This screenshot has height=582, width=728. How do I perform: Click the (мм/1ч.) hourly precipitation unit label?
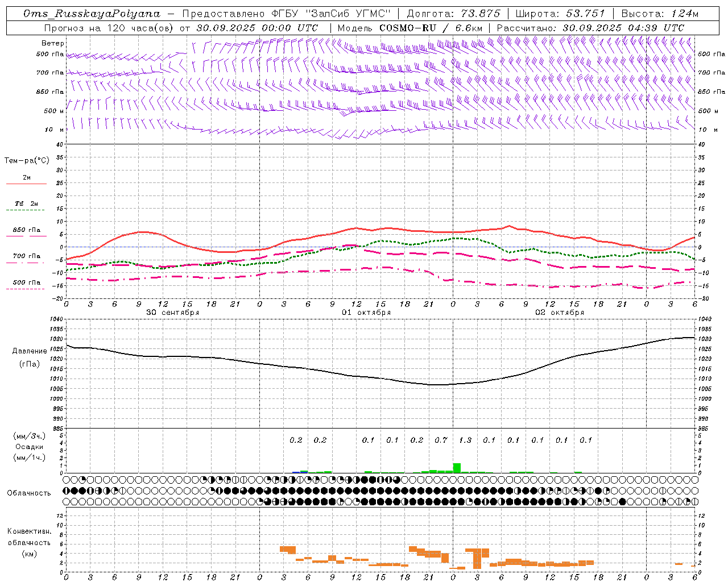[x=30, y=458]
